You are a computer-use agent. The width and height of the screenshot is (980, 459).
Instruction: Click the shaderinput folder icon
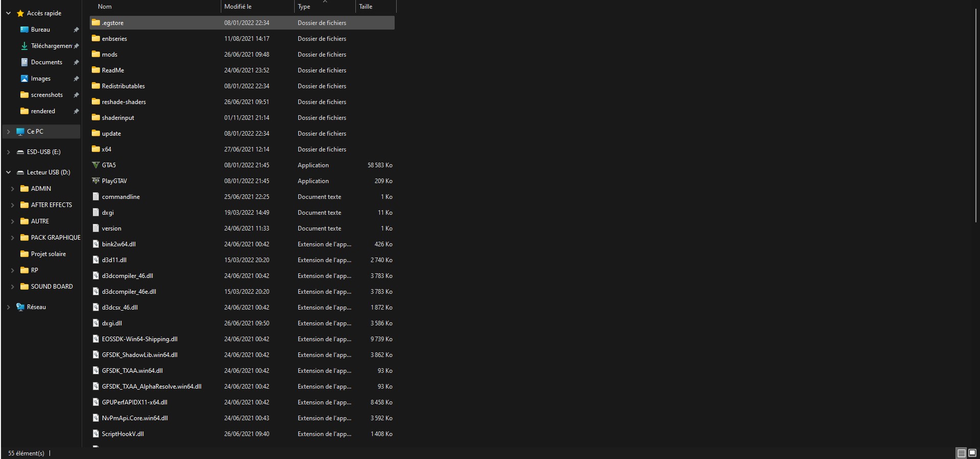pyautogui.click(x=95, y=118)
